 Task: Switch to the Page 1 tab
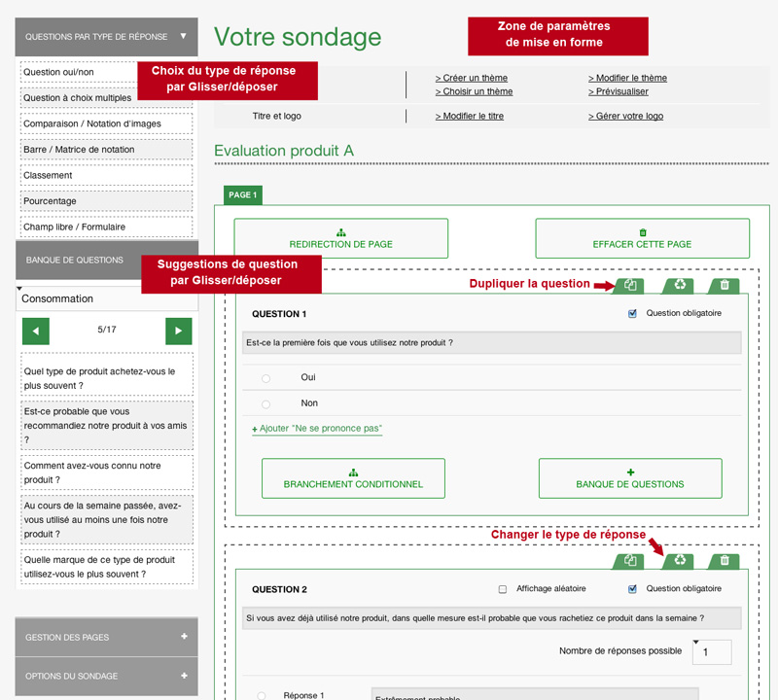(242, 195)
